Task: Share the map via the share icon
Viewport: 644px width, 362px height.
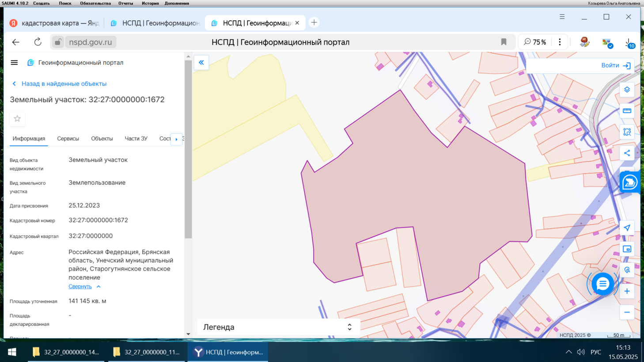Action: pos(627,153)
